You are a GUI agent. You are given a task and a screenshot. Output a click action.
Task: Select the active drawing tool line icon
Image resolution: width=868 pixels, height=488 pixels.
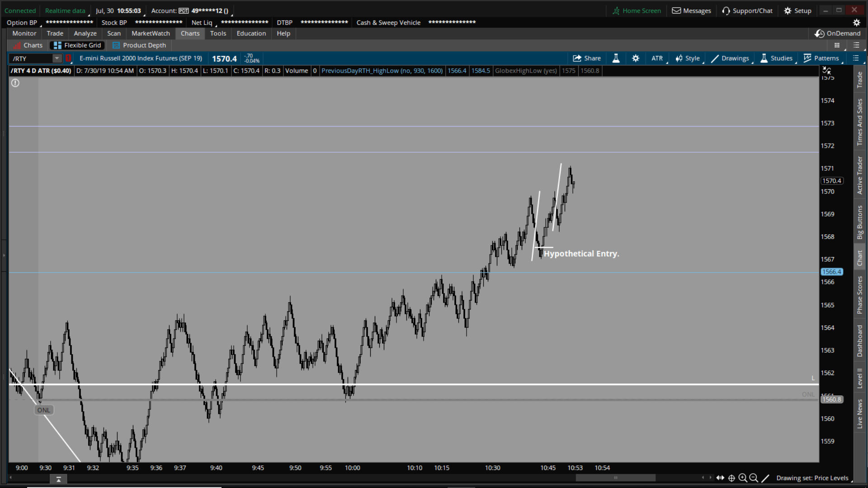765,478
